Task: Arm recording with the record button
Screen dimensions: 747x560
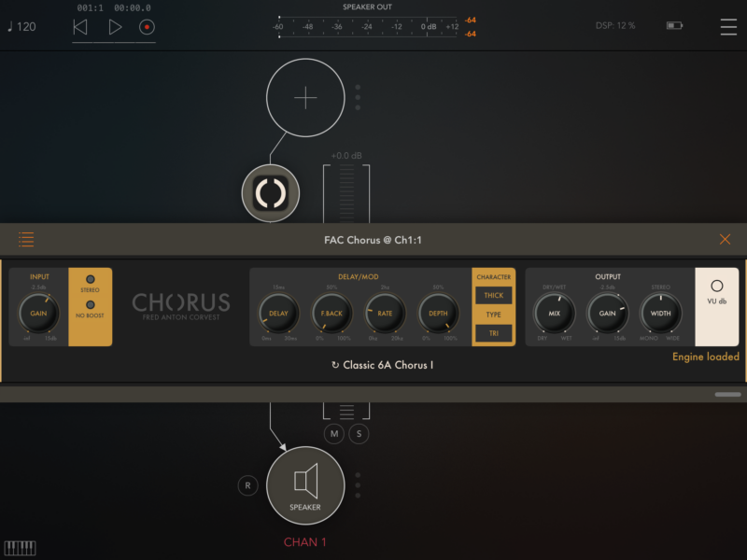Action: [x=147, y=27]
